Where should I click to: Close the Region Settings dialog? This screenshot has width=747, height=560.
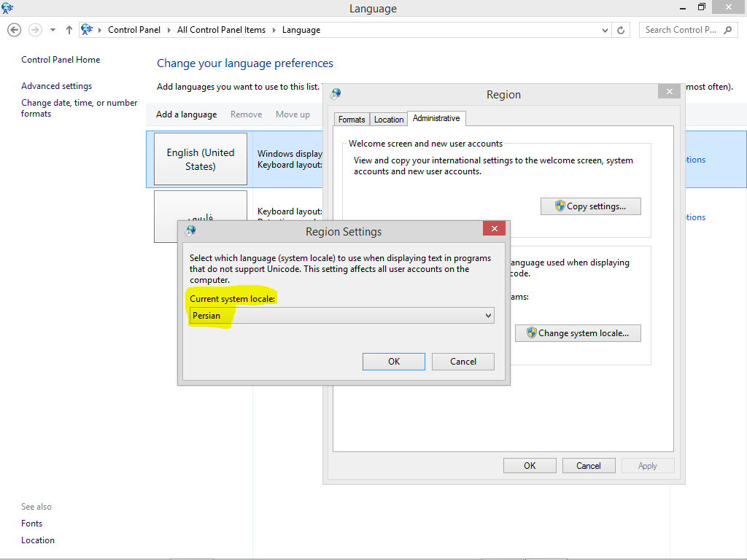coord(494,229)
